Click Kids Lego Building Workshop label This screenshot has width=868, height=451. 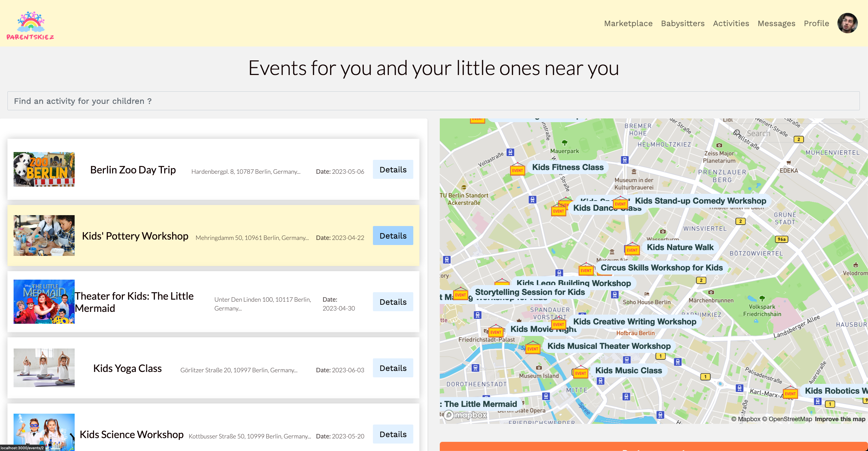click(x=573, y=283)
